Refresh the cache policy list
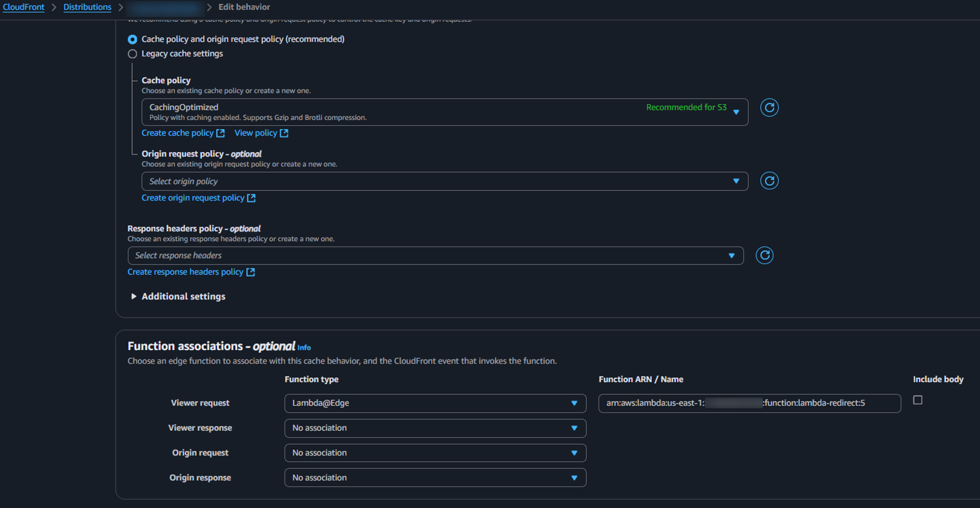This screenshot has height=508, width=980. pos(769,108)
